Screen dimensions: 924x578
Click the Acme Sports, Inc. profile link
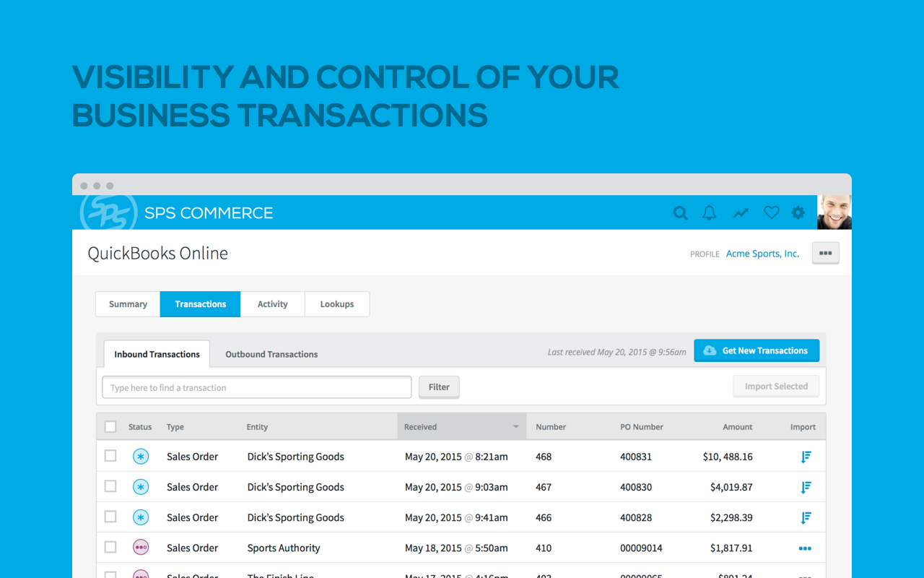(762, 254)
